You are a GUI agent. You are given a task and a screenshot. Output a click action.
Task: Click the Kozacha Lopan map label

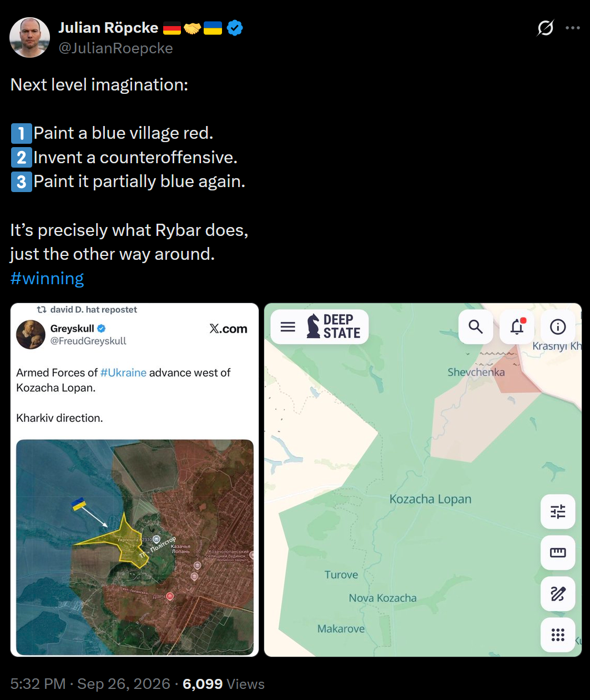pos(430,499)
